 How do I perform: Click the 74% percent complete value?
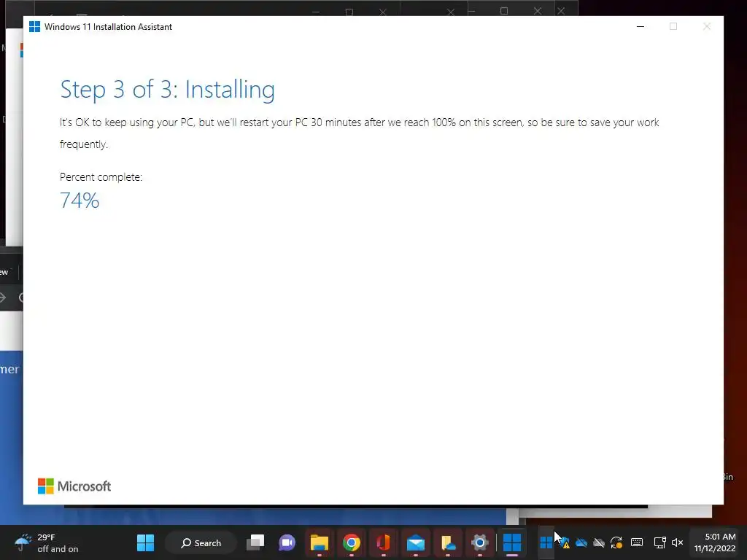click(x=80, y=201)
